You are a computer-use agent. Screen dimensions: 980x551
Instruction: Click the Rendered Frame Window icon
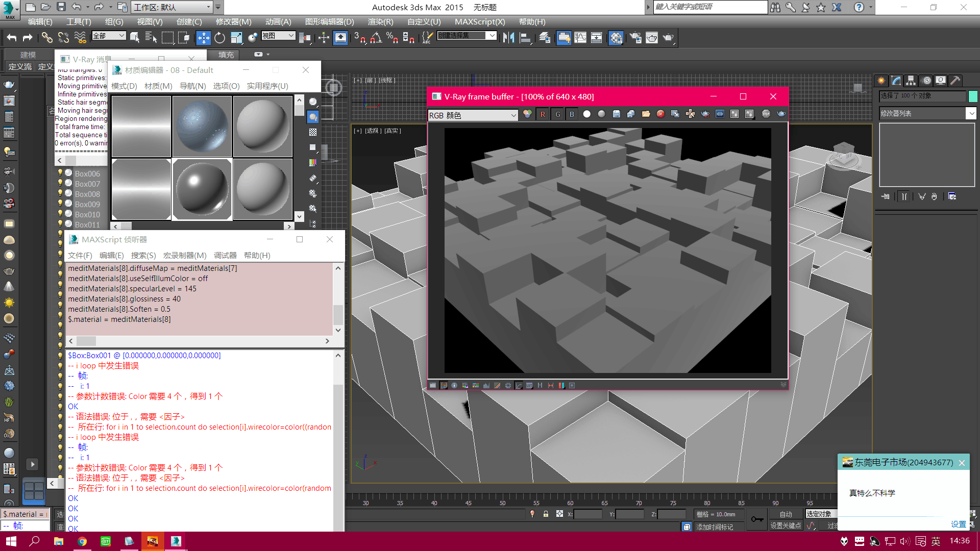click(x=652, y=38)
